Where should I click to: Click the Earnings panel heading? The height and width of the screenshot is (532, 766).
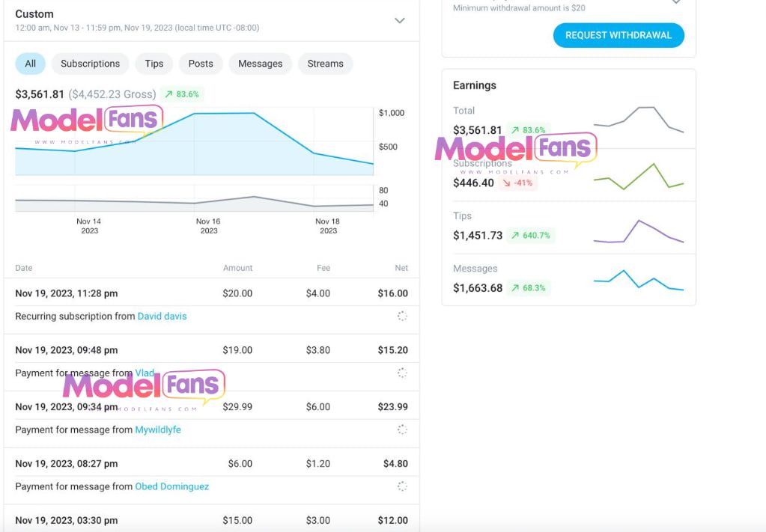pyautogui.click(x=475, y=85)
